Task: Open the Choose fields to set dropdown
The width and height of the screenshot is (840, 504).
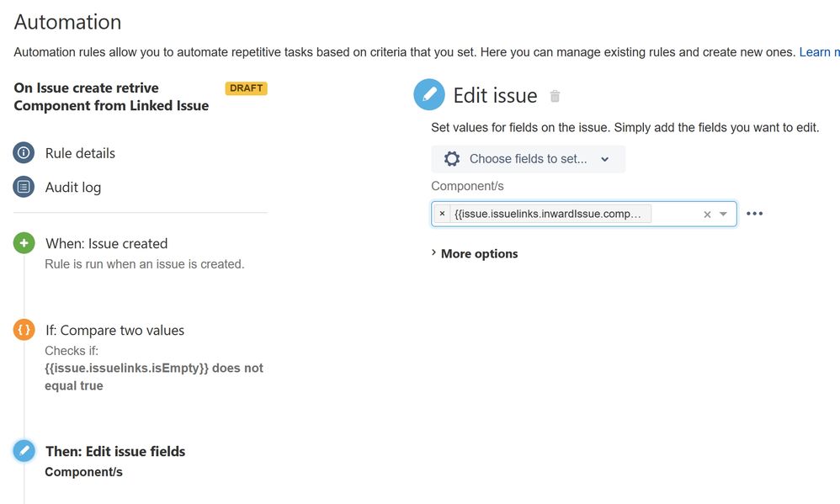Action: 529,159
